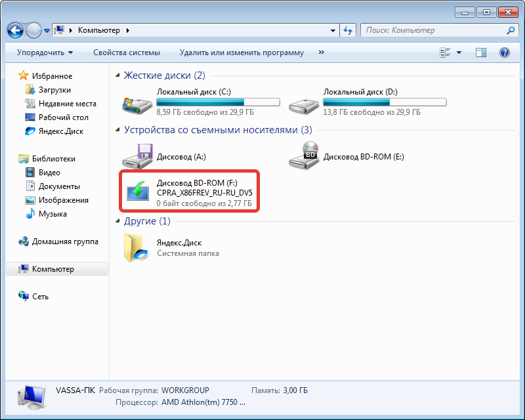Click the D: drive usage bar

[385, 102]
